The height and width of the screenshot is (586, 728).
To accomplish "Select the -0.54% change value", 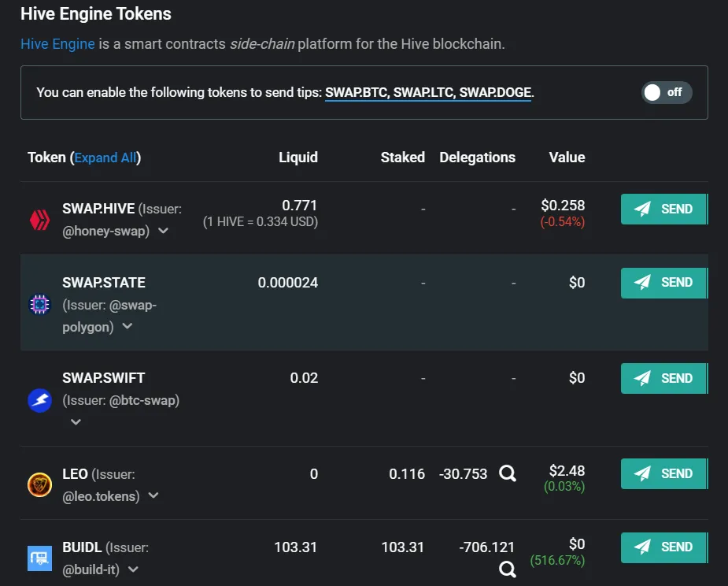I will 562,221.
